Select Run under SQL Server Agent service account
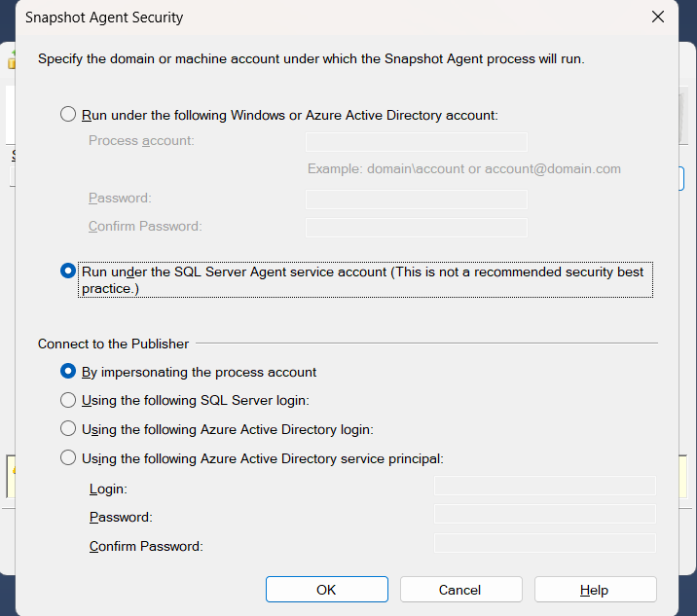The image size is (697, 616). [x=68, y=272]
